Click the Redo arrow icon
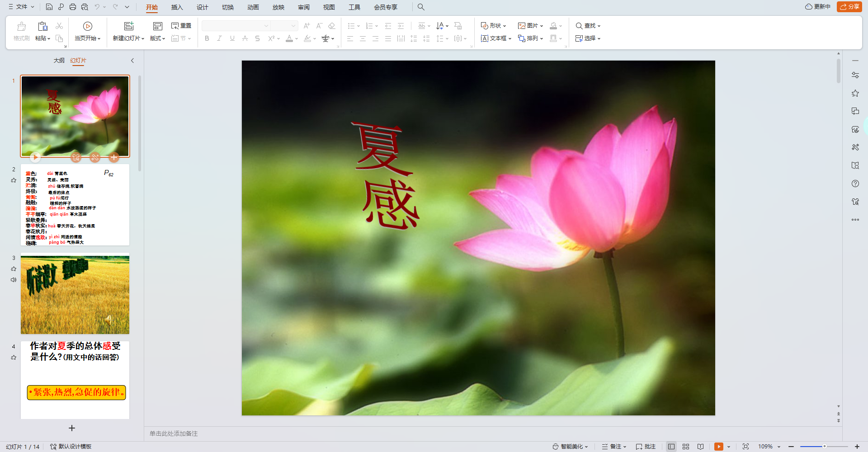Image resolution: width=868 pixels, height=452 pixels. [115, 7]
